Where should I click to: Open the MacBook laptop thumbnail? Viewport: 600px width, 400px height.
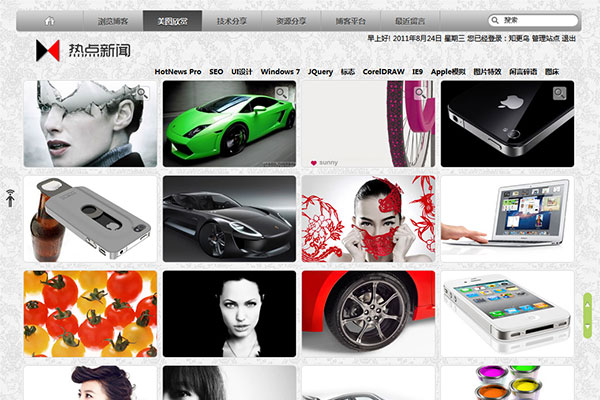coord(507,218)
